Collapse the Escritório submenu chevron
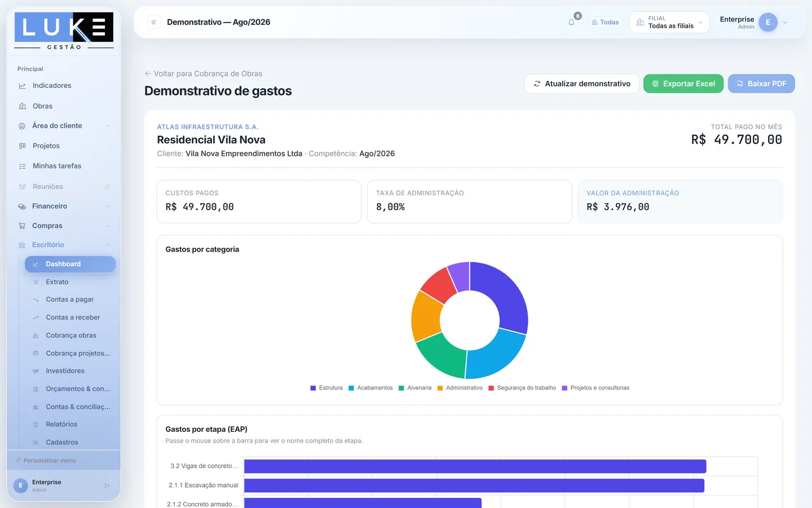 108,245
